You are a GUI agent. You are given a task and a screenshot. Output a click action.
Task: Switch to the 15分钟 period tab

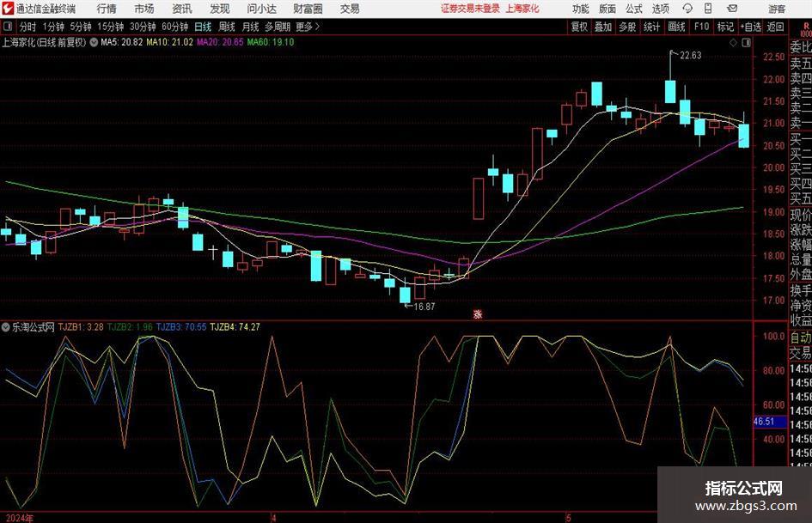click(x=110, y=27)
